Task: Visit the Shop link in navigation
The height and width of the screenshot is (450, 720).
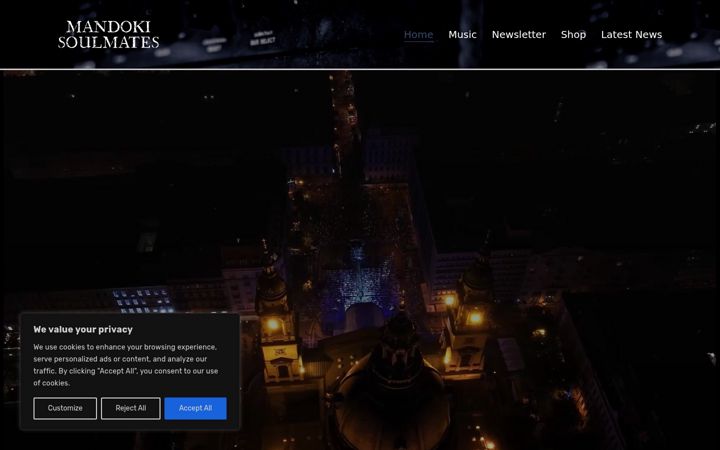Action: (x=573, y=34)
